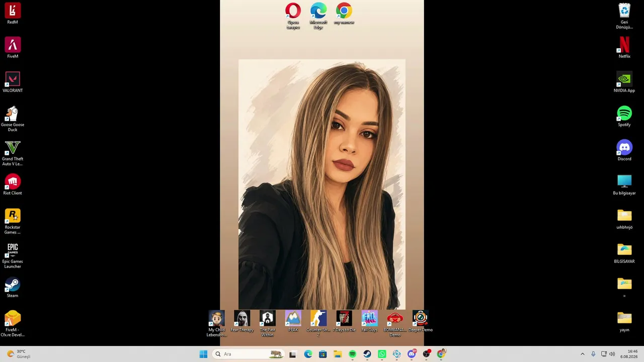
Task: Switch to Chrome on the taskbar
Action: click(x=441, y=354)
